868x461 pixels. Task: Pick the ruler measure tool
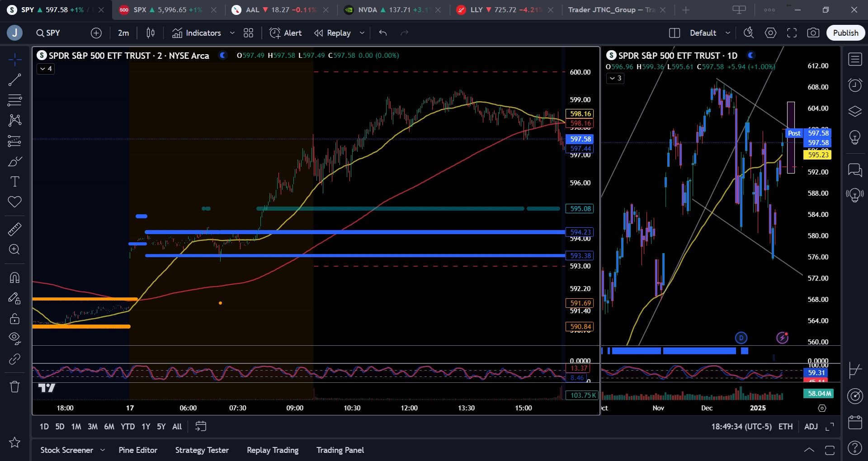click(14, 229)
